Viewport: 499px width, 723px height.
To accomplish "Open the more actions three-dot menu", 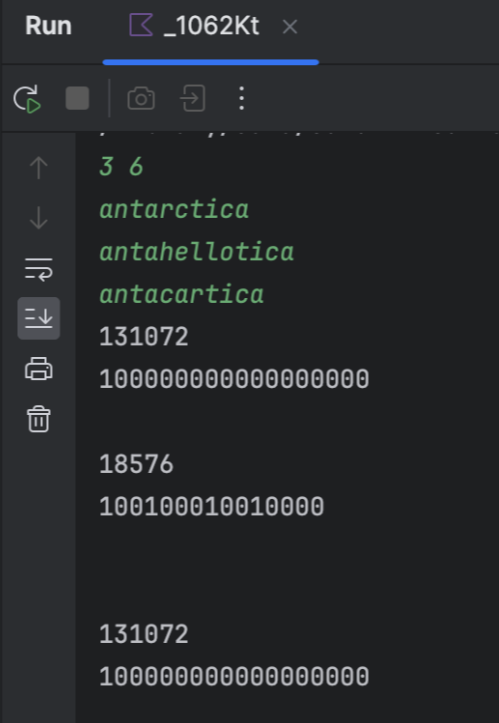I will [x=242, y=98].
